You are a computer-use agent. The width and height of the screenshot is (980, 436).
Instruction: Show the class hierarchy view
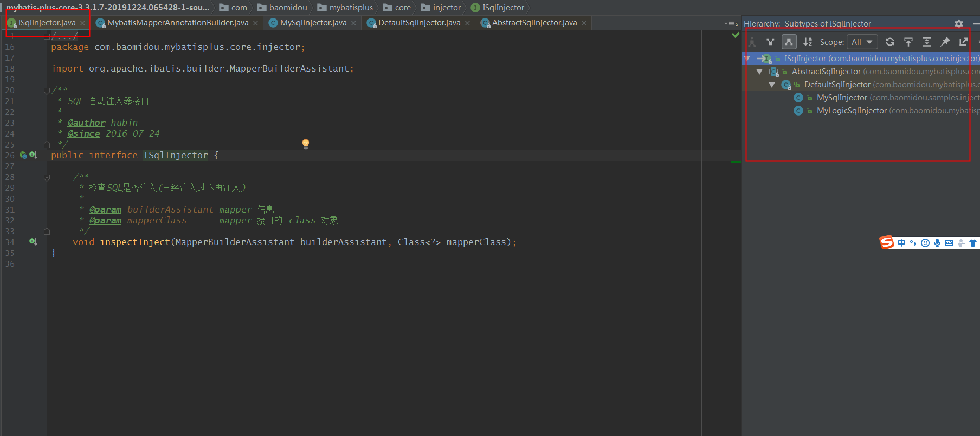752,42
